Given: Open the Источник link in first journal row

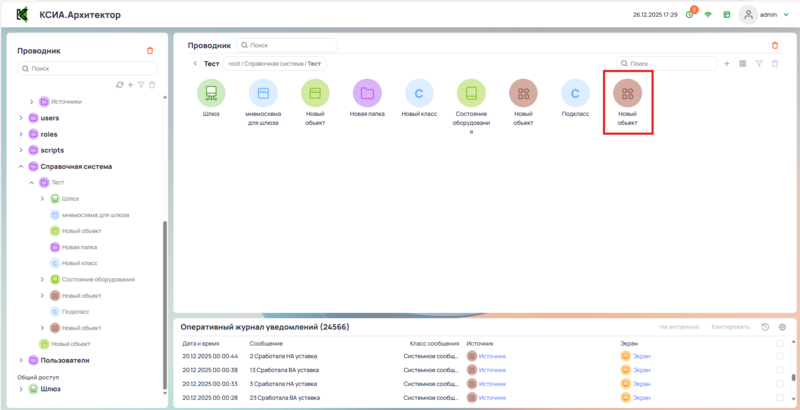Looking at the screenshot, I should 492,356.
